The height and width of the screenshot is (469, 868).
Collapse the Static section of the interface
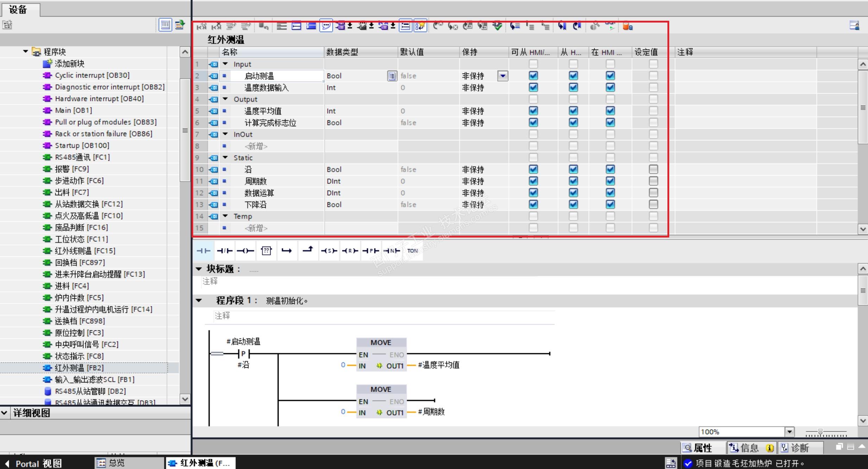(226, 158)
